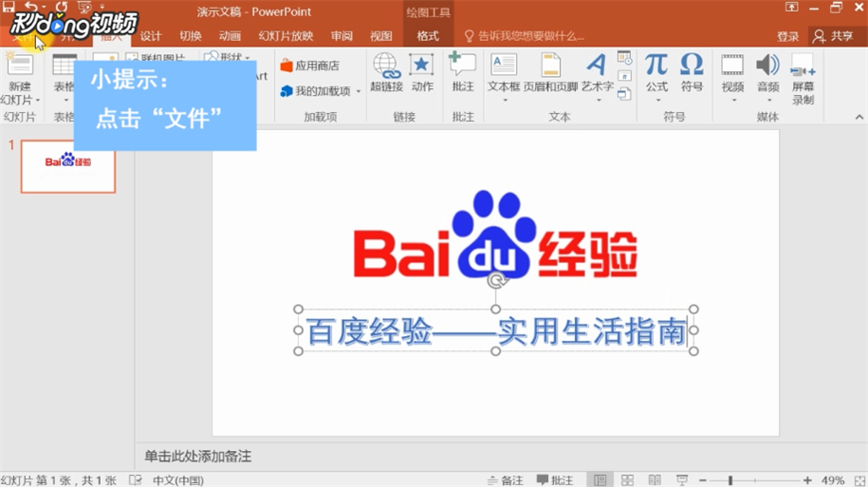Select slide 1 thumbnail
Screen dimensions: 868x487
[68, 166]
